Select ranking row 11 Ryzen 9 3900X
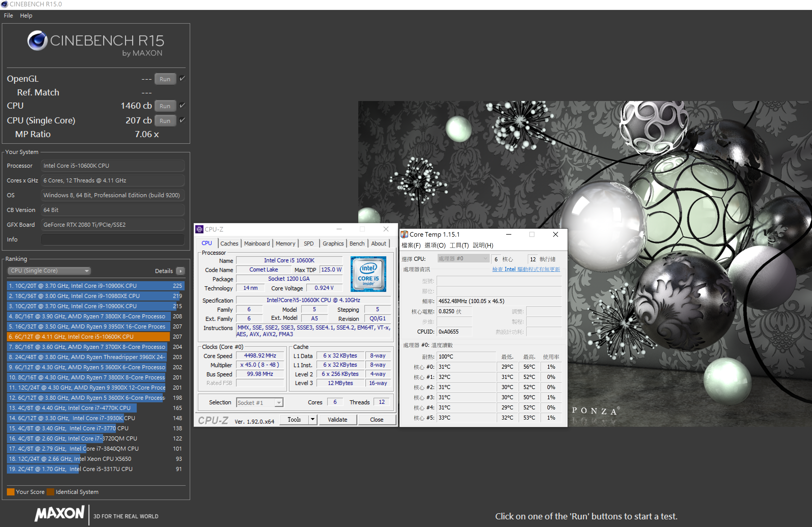Image resolution: width=812 pixels, height=527 pixels. tap(95, 388)
